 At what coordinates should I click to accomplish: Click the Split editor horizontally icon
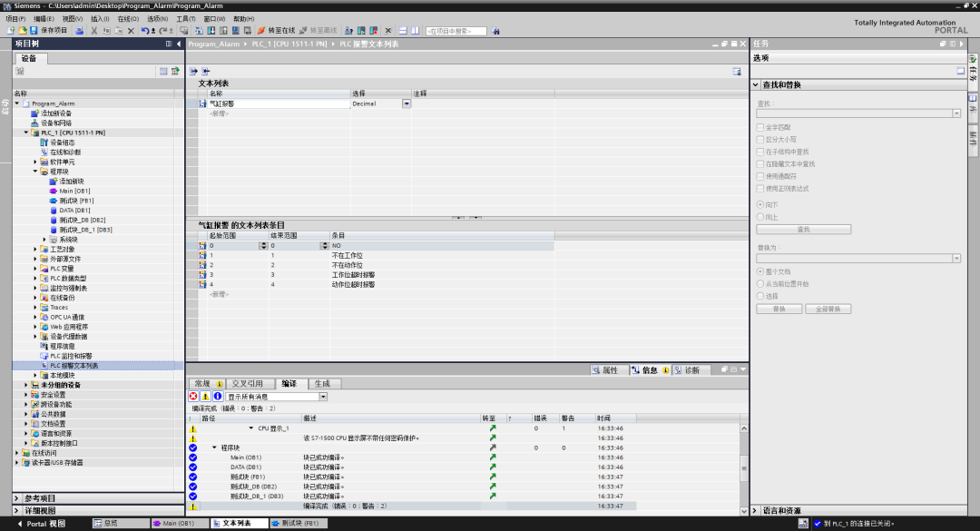403,30
